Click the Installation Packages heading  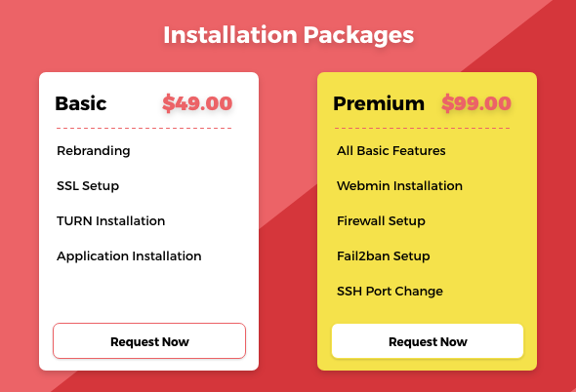(x=288, y=35)
